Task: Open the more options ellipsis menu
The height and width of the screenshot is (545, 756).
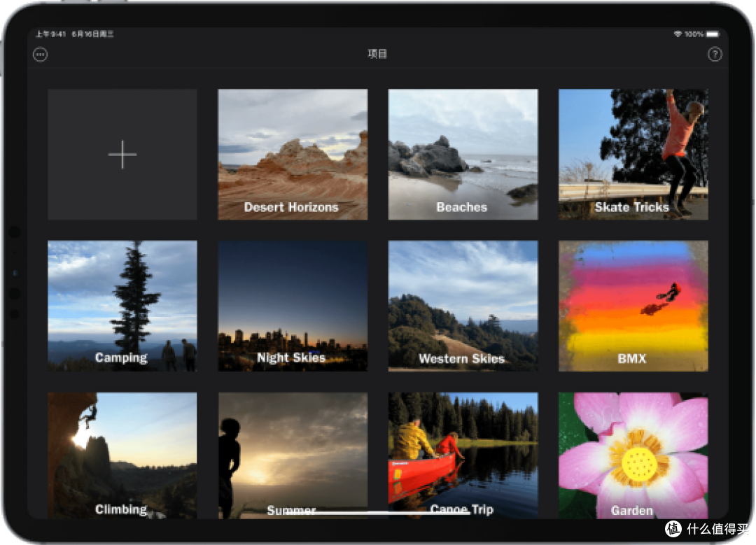Action: coord(41,55)
